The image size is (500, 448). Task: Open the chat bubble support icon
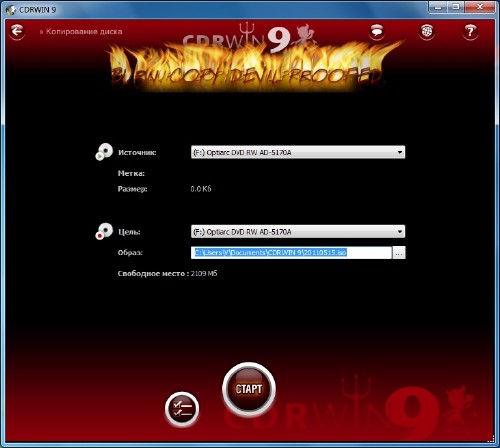tap(377, 32)
